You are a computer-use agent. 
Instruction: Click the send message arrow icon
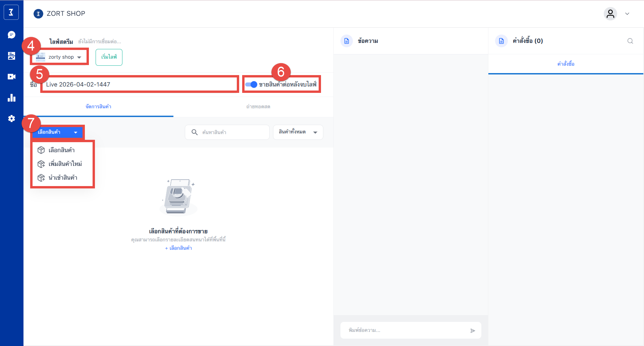pos(473,331)
